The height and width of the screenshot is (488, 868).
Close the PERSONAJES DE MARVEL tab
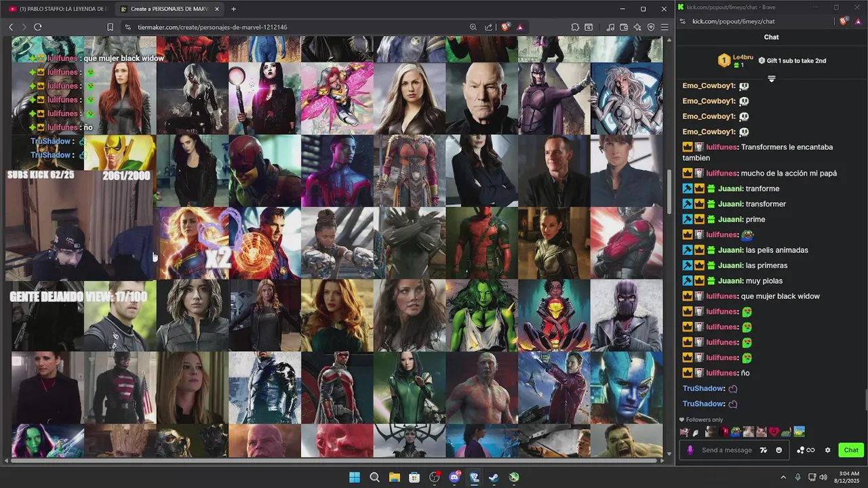[217, 9]
